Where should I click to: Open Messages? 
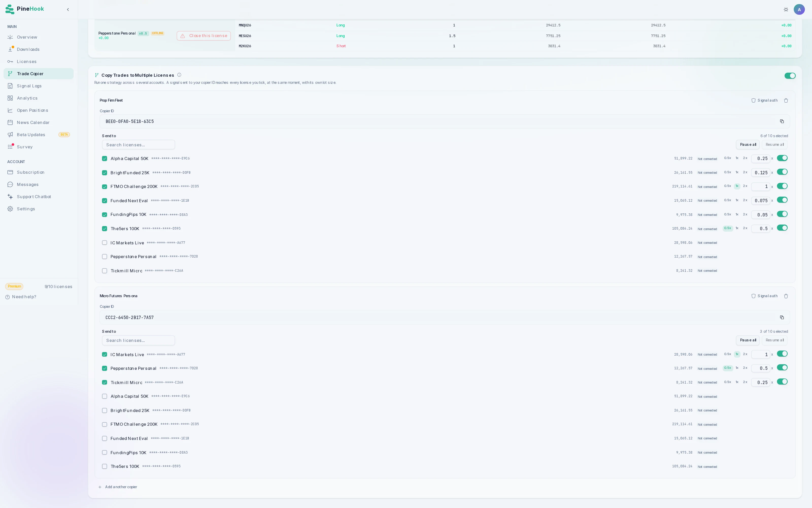click(39, 184)
